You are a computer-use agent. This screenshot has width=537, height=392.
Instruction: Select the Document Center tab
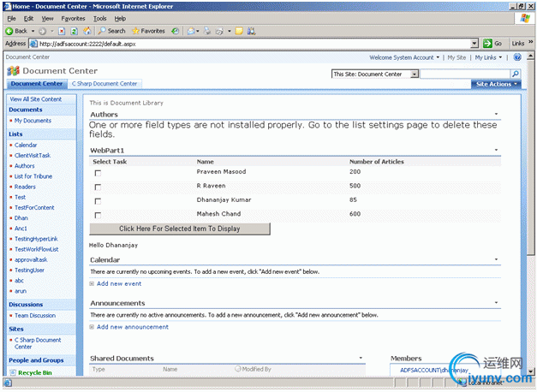[36, 84]
